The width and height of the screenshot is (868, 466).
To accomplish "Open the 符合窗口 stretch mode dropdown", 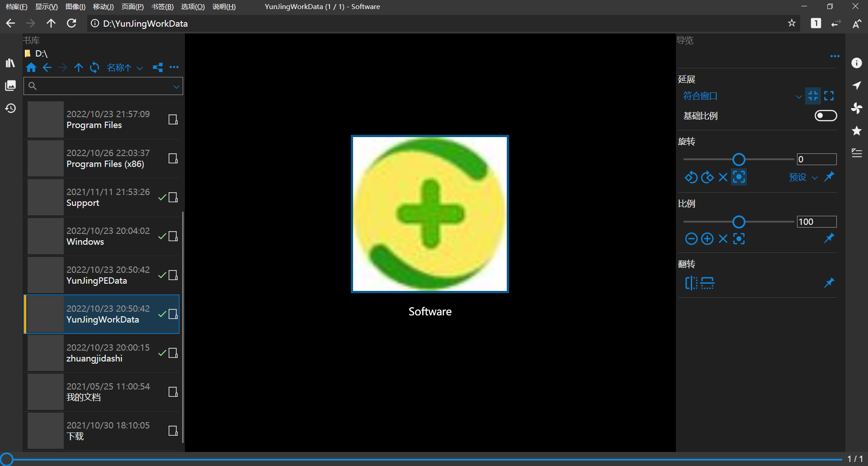I will click(x=743, y=96).
